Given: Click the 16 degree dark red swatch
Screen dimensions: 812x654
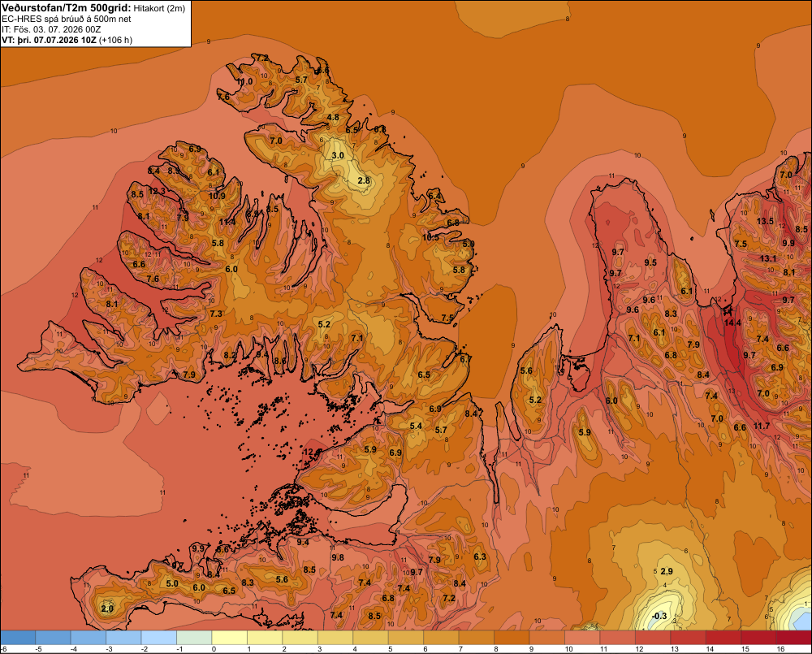Looking at the screenshot, I should (x=794, y=638).
